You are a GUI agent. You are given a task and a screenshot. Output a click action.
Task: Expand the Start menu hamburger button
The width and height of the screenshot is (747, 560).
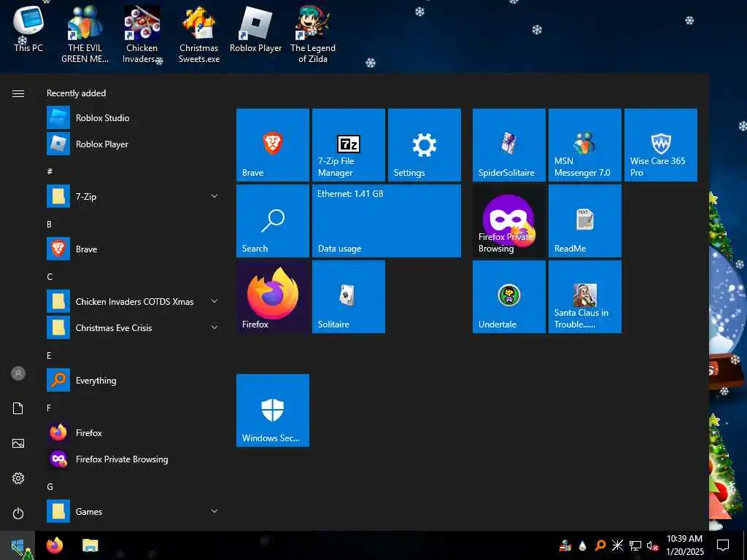18,93
